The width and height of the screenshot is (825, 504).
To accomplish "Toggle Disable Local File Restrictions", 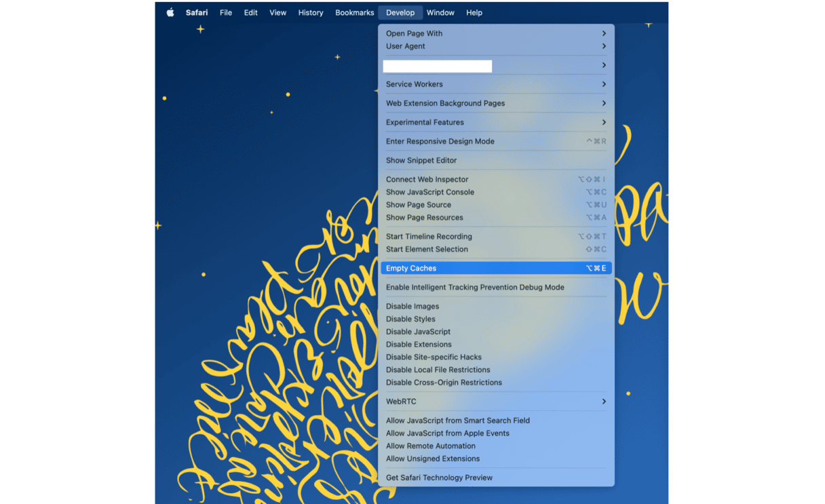I will click(x=496, y=370).
